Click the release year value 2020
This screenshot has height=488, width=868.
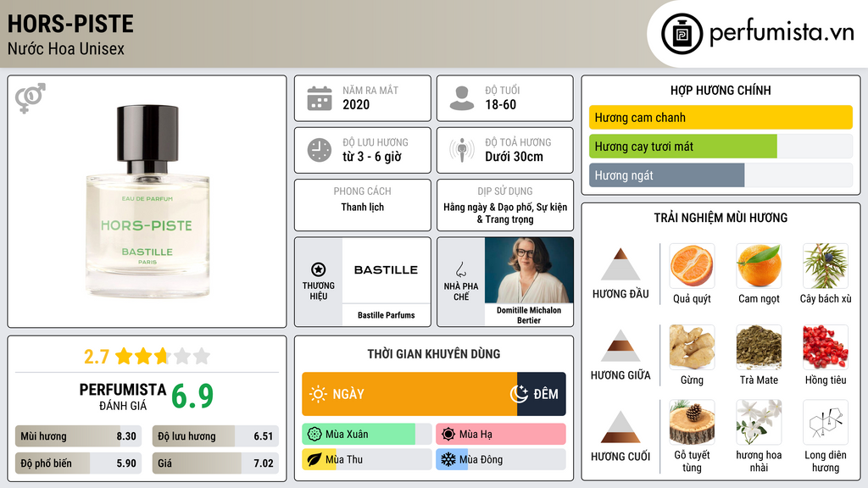pos(356,104)
